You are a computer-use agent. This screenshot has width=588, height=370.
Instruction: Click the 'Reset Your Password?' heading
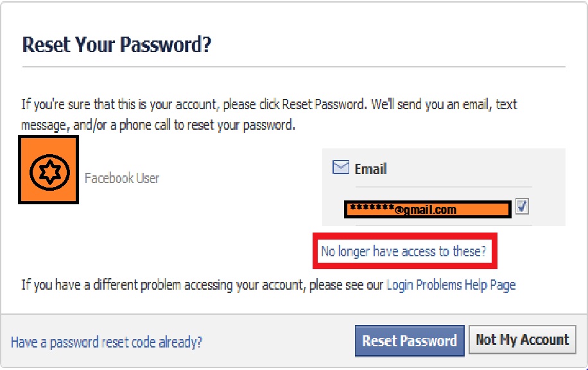click(117, 45)
